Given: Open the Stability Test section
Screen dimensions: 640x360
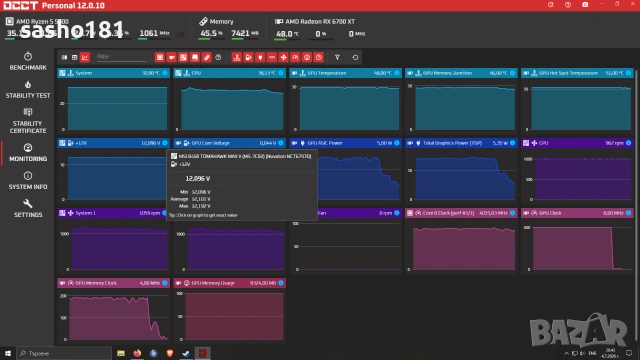Looking at the screenshot, I should coord(28,89).
